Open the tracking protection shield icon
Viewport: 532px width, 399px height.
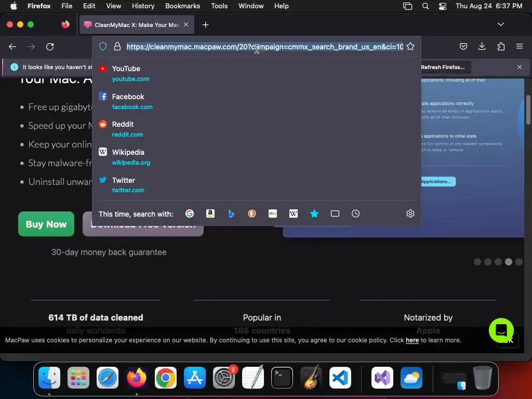point(103,46)
